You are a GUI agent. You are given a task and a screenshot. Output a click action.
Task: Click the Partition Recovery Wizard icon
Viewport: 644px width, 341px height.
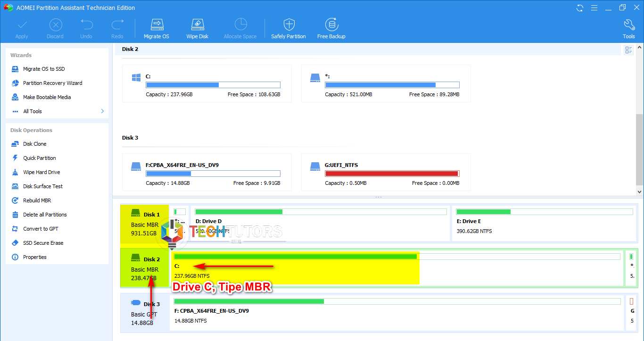(x=15, y=83)
